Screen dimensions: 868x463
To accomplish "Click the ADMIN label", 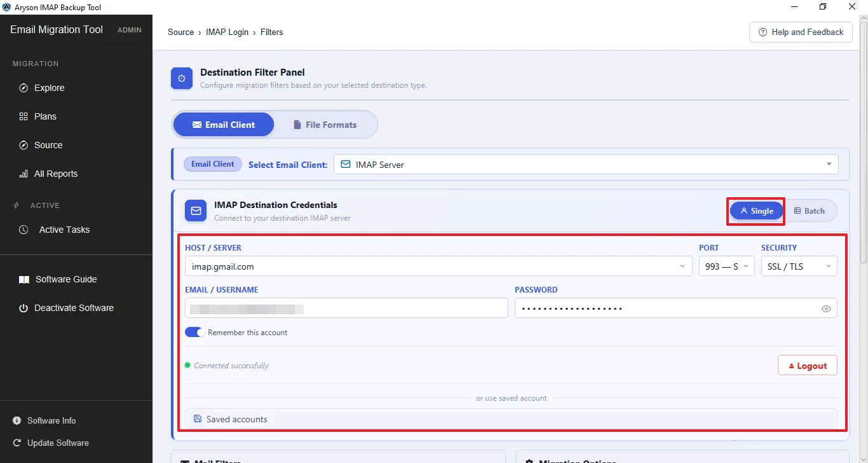I will (130, 30).
